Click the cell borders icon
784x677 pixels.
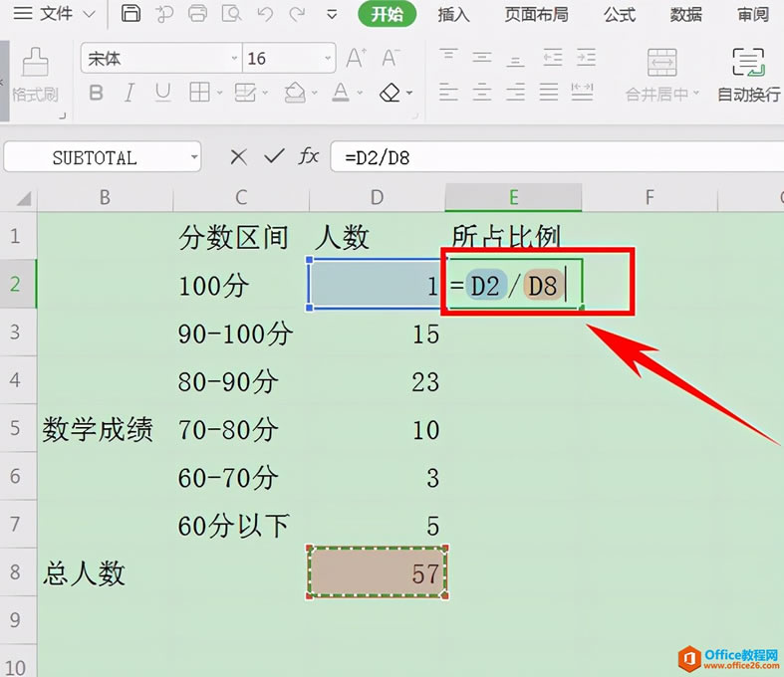(x=199, y=93)
